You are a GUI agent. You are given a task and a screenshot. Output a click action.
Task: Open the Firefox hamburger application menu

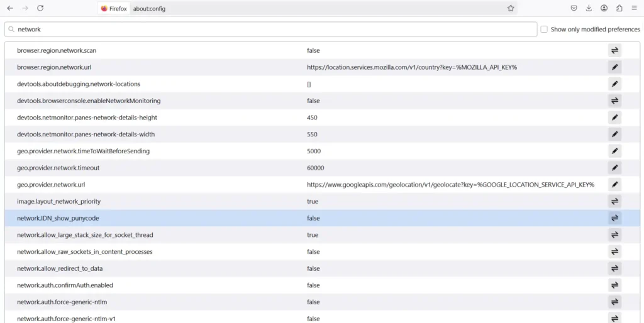[x=634, y=8]
